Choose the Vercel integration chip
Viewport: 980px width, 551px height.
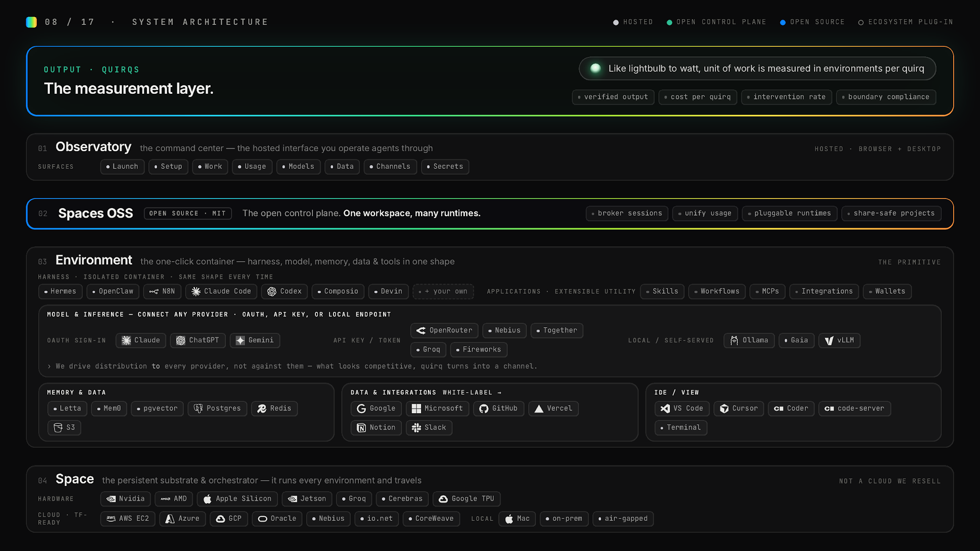click(554, 408)
